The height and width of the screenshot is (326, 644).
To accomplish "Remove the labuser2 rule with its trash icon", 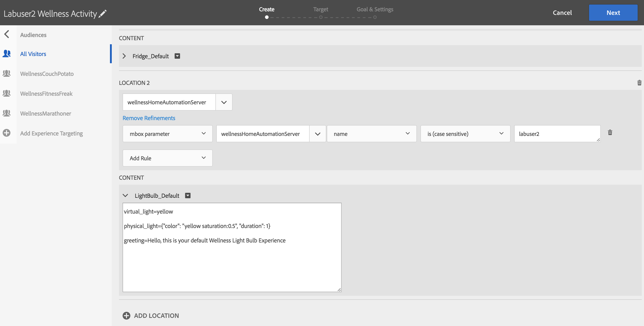I will (610, 133).
